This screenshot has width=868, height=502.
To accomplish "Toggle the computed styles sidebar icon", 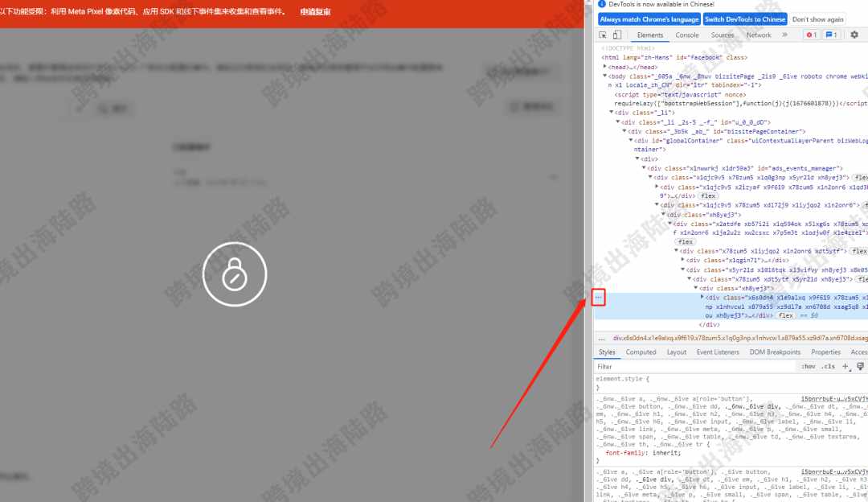I will pos(860,366).
